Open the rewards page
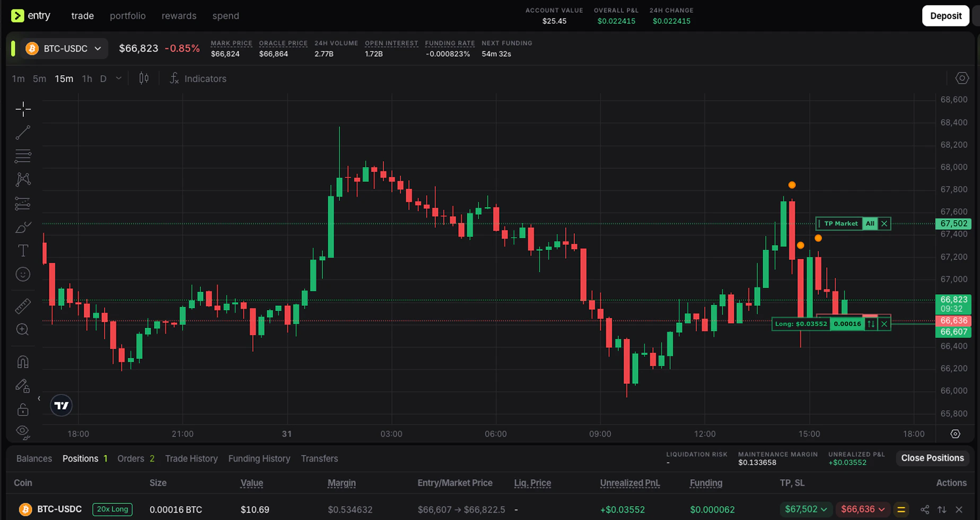This screenshot has width=980, height=520. coord(179,16)
